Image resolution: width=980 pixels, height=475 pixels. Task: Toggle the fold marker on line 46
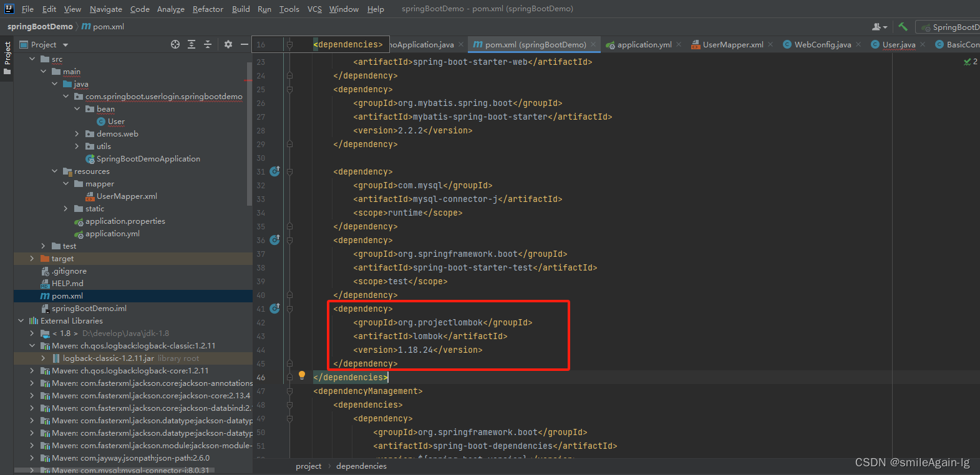pos(289,377)
